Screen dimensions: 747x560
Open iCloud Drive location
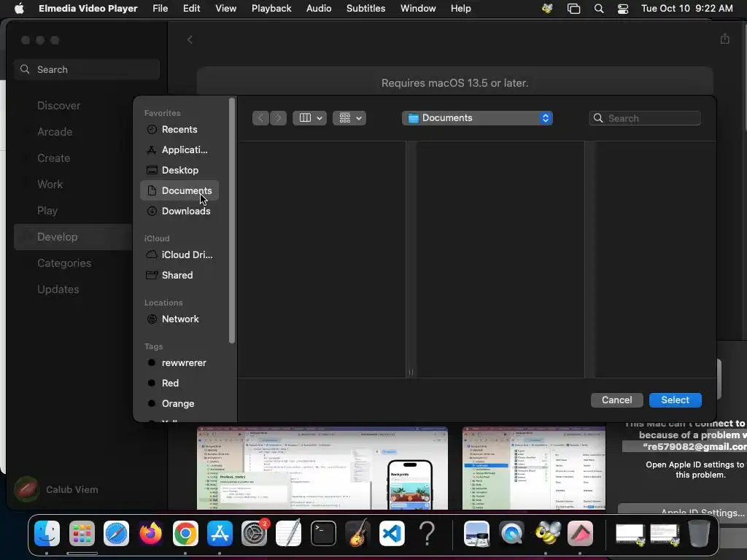pos(179,254)
